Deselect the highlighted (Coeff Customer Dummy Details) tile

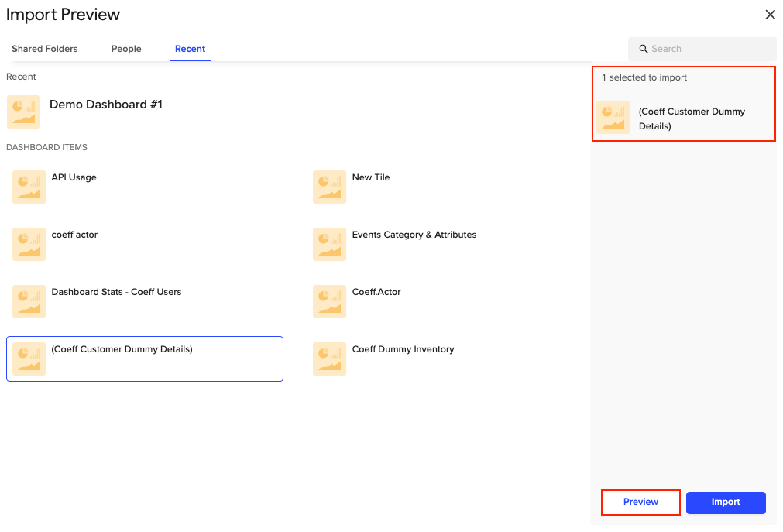(145, 359)
